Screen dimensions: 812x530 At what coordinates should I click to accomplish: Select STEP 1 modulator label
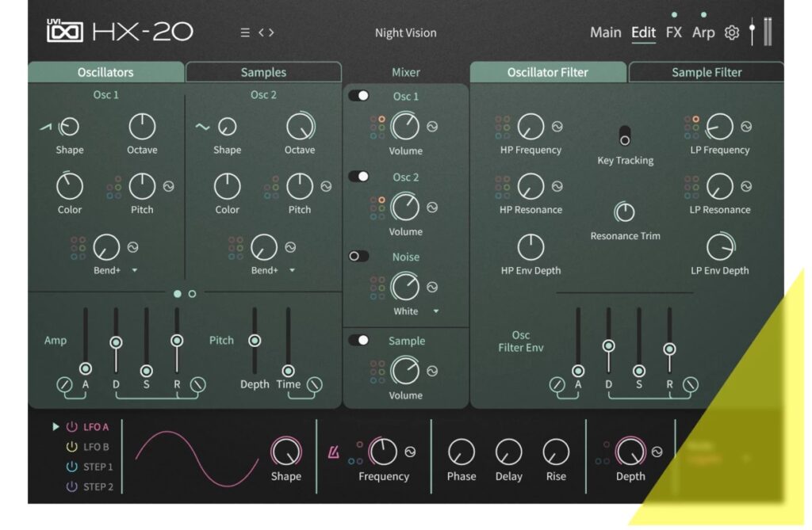[x=98, y=467]
